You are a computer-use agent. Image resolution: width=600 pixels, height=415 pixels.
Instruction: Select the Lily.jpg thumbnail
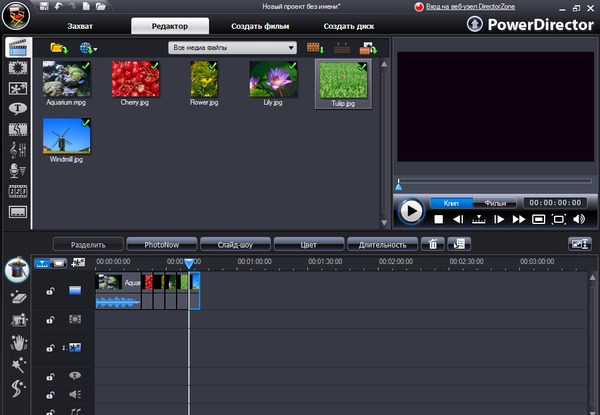pyautogui.click(x=273, y=79)
